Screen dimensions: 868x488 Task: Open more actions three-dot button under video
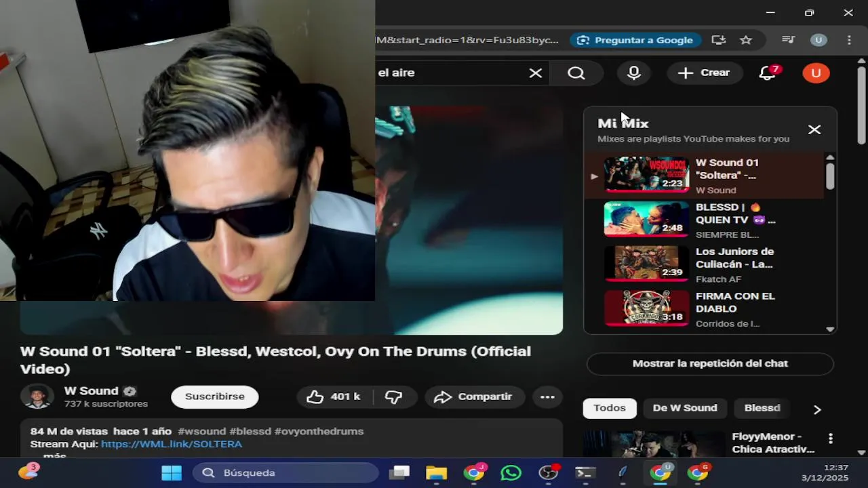pos(547,396)
